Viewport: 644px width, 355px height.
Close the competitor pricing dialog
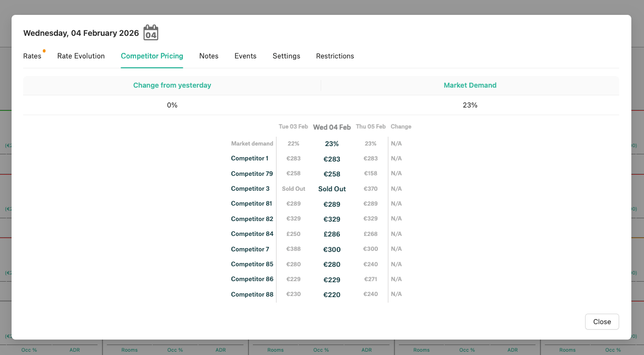(x=602, y=322)
